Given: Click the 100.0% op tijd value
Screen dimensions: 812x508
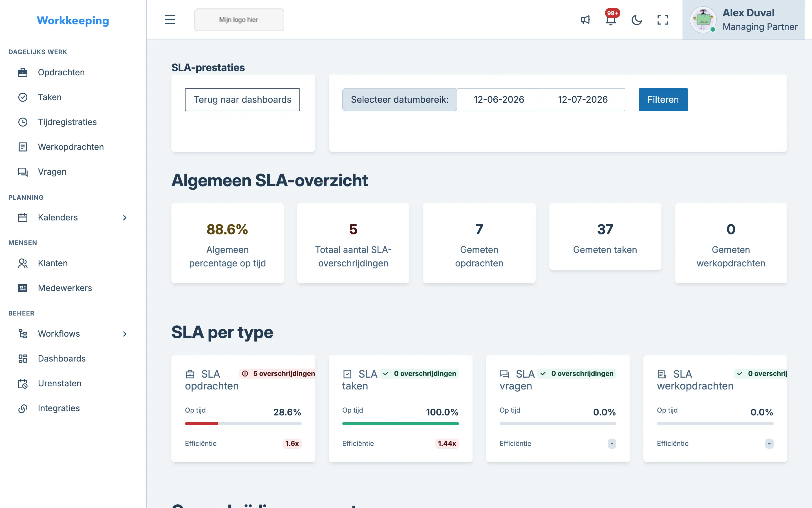Looking at the screenshot, I should click(442, 412).
